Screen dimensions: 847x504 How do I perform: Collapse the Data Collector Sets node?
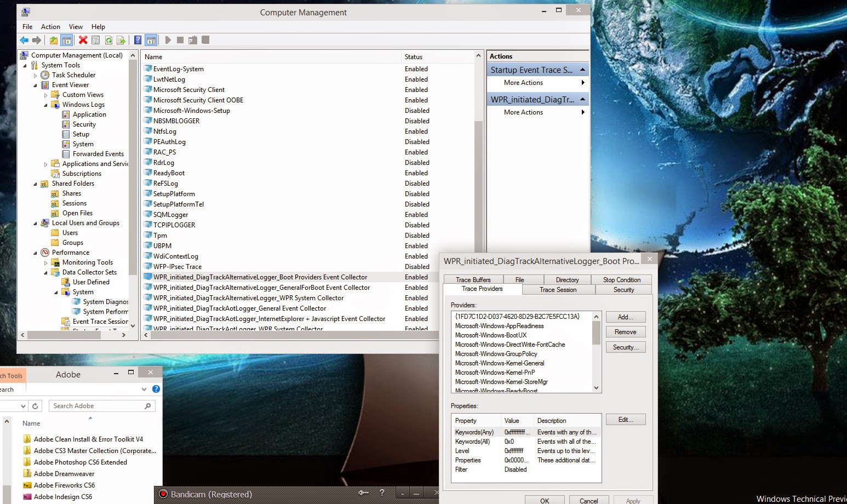tap(45, 272)
